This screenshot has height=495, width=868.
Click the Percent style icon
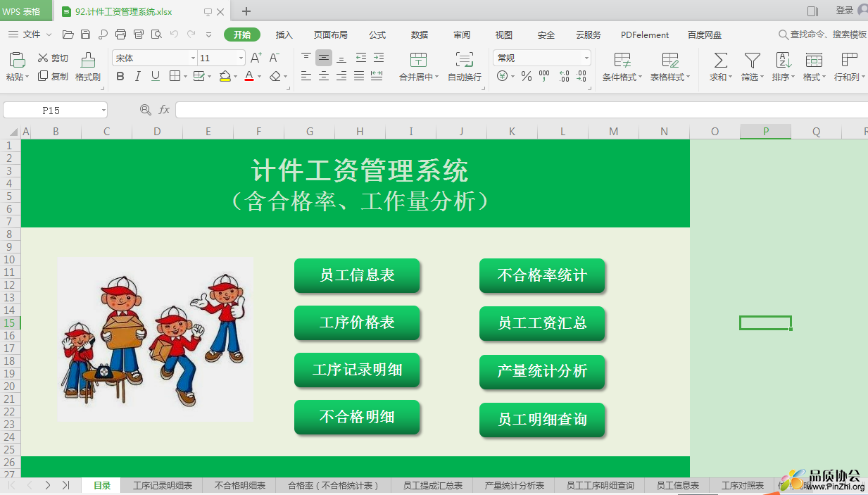tap(526, 76)
